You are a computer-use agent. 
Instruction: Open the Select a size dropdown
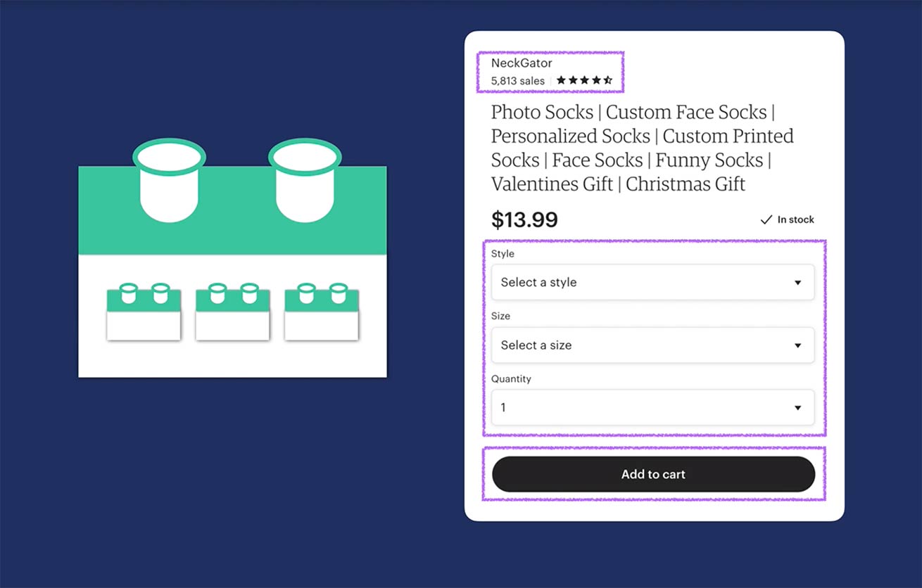(653, 345)
